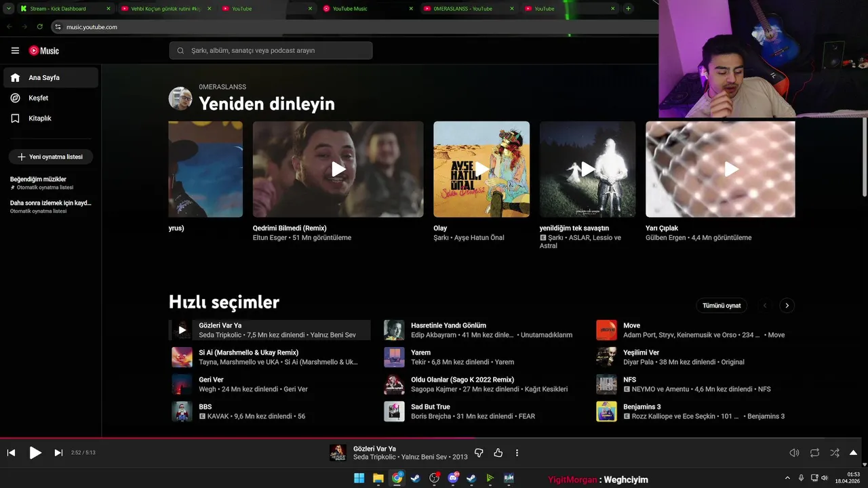The image size is (868, 488).
Task: Show previous quick picks with left chevron
Action: (x=765, y=306)
